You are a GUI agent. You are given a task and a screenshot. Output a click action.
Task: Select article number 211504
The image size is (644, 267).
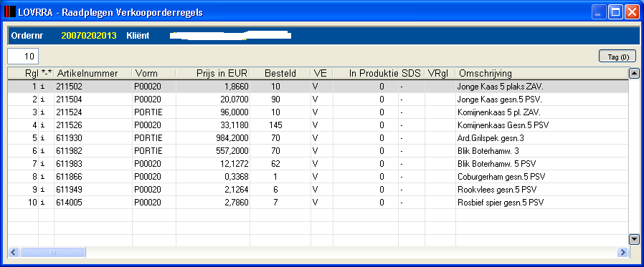[x=70, y=99]
